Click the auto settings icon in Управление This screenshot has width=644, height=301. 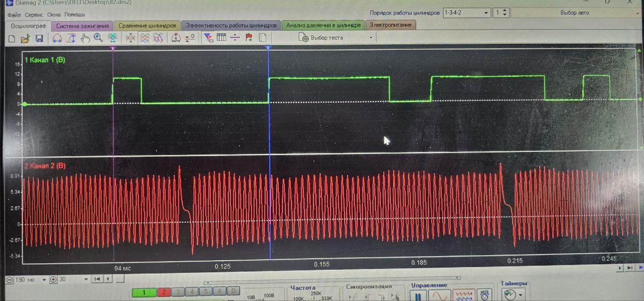(x=485, y=295)
